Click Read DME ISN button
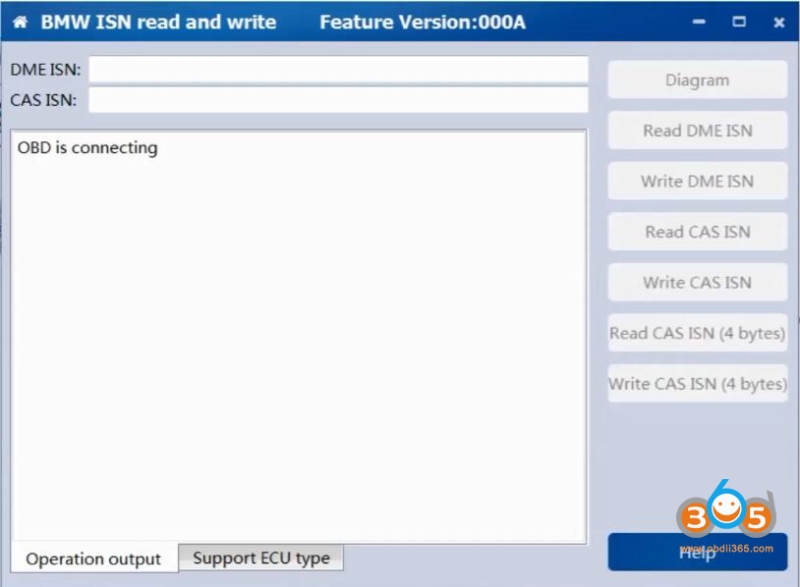800x587 pixels. [x=697, y=131]
